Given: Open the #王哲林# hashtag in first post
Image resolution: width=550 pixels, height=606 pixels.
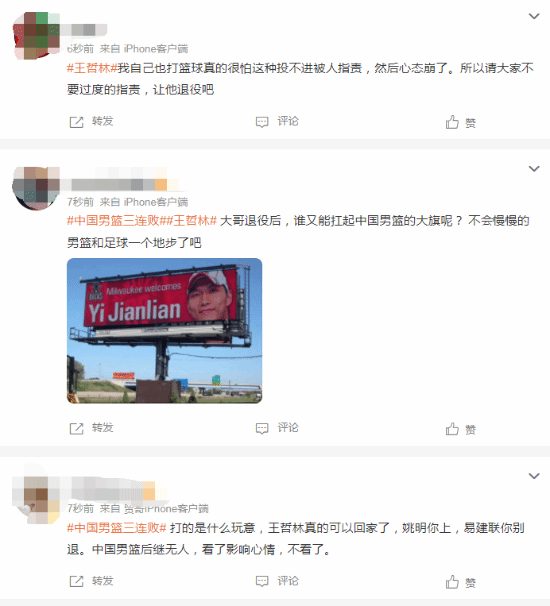Looking at the screenshot, I should [x=92, y=68].
